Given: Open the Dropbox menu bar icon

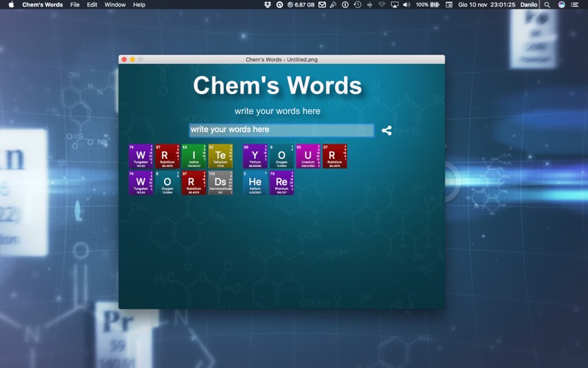Looking at the screenshot, I should point(268,4).
